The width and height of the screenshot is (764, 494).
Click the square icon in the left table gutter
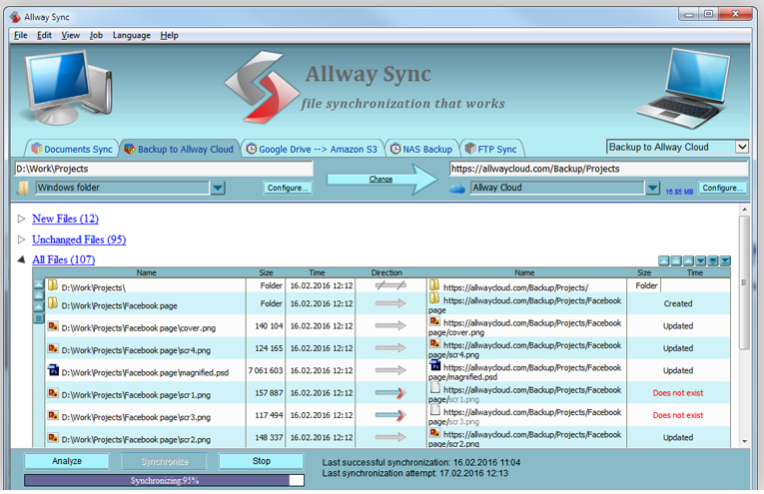point(38,319)
